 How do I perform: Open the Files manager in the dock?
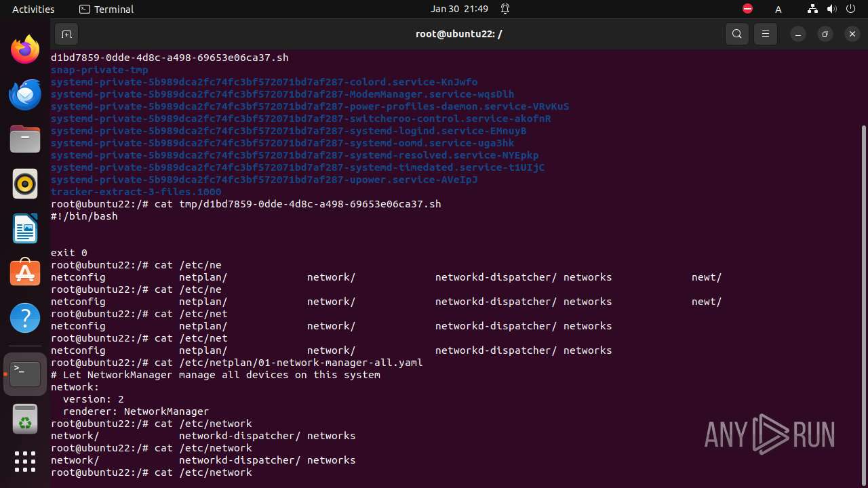(25, 139)
